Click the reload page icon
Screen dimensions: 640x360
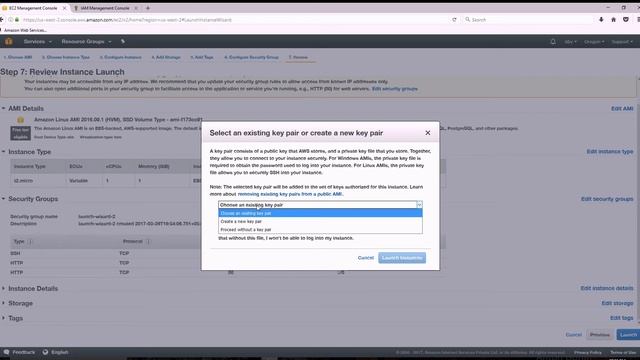[454, 20]
